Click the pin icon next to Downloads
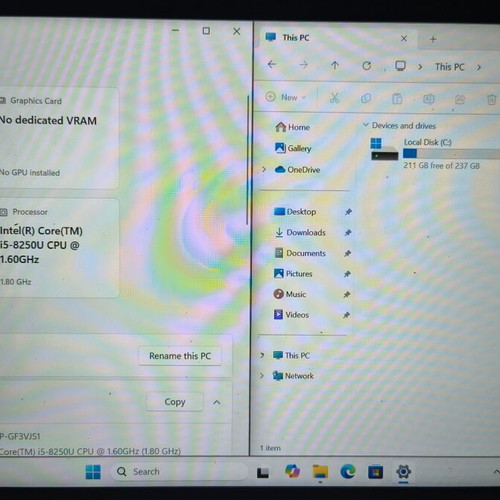 click(x=348, y=233)
